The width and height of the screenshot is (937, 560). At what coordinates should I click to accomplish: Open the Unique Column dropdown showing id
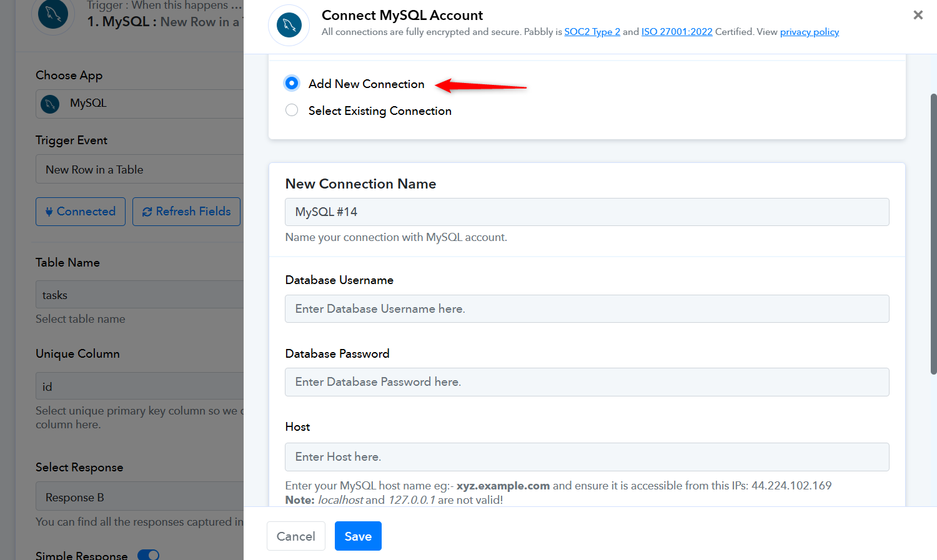point(139,386)
